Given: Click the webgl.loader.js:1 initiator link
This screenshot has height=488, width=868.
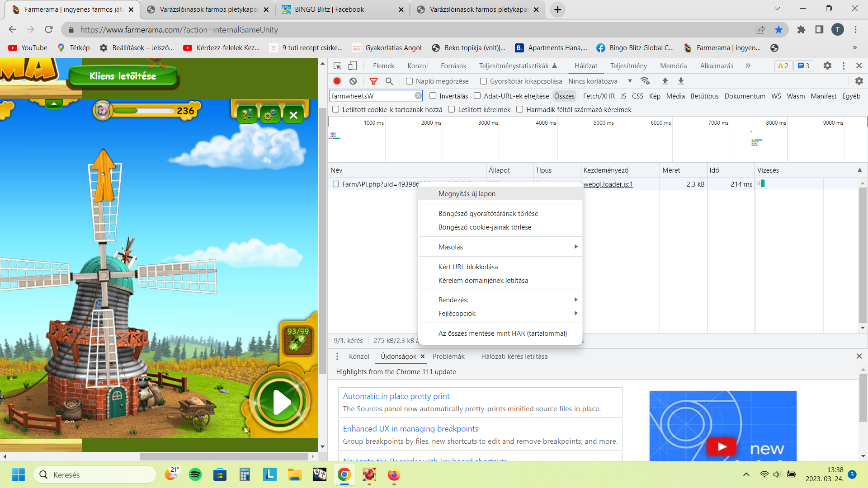Looking at the screenshot, I should [608, 184].
